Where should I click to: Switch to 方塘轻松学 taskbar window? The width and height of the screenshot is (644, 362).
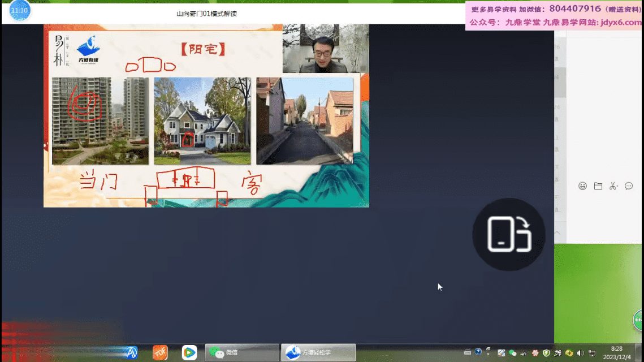(x=318, y=352)
